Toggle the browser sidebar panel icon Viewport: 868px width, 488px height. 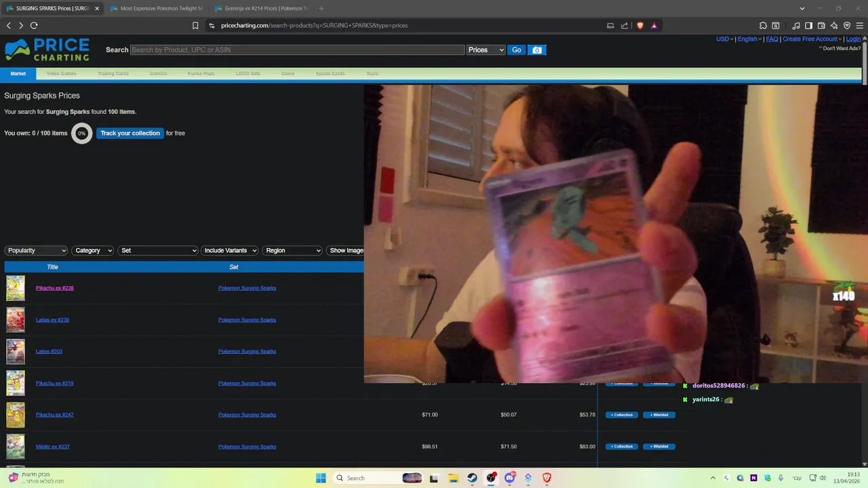pos(808,25)
